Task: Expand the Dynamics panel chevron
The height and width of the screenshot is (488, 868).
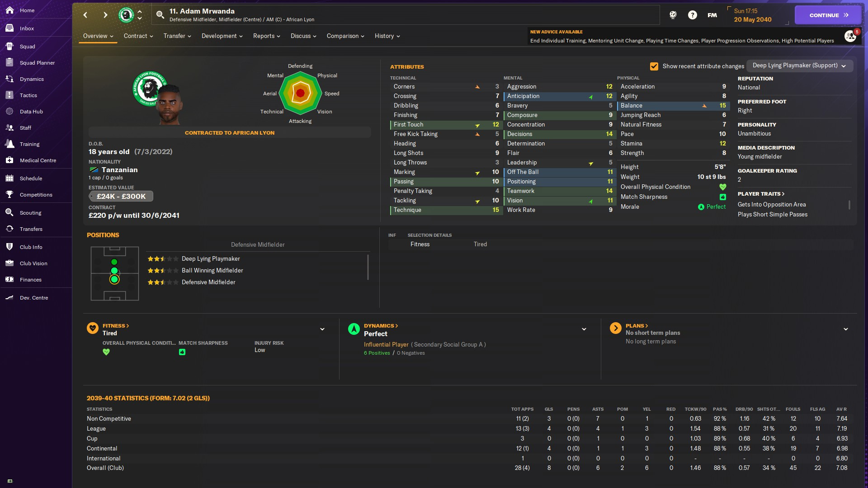Action: coord(584,329)
